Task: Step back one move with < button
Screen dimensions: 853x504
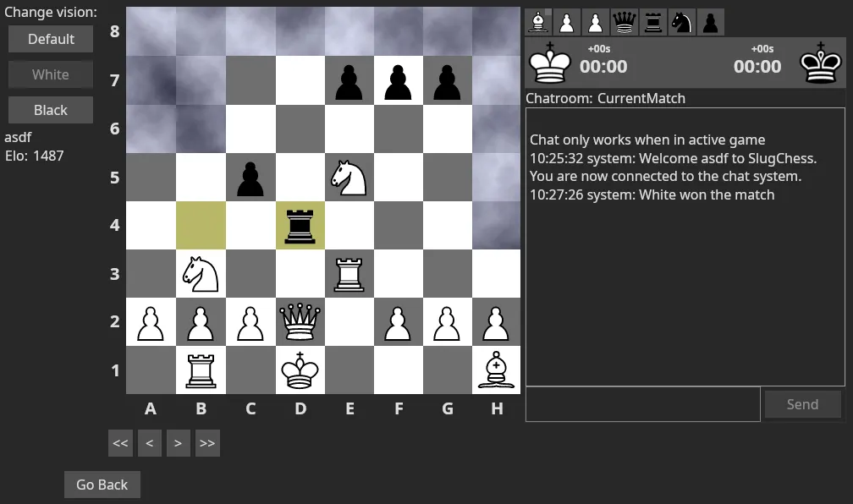Action: 150,443
